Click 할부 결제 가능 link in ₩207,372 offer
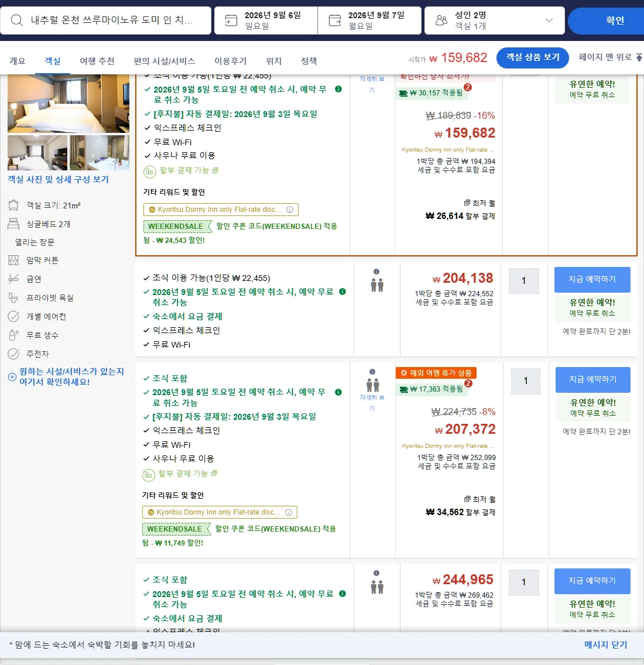The image size is (644, 665). point(188,474)
